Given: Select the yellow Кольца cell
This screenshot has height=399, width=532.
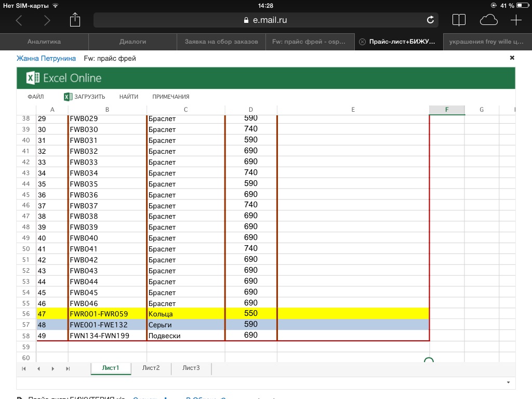Looking at the screenshot, I should (185, 314).
